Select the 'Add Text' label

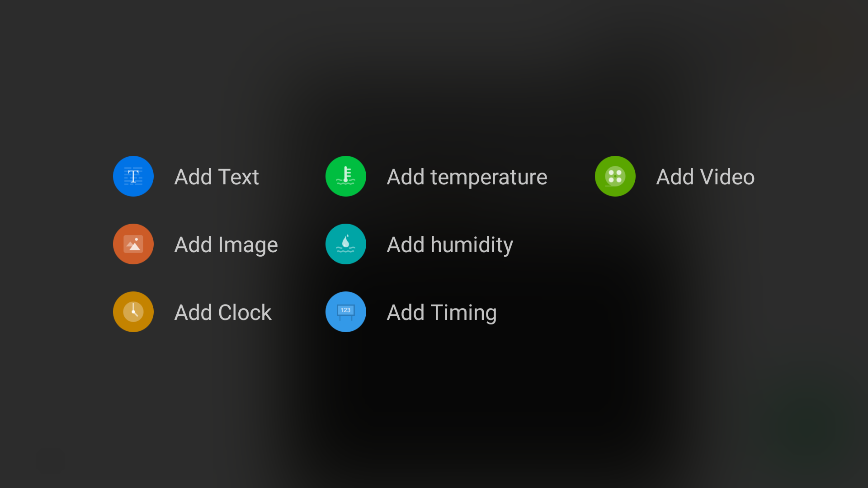coord(217,177)
